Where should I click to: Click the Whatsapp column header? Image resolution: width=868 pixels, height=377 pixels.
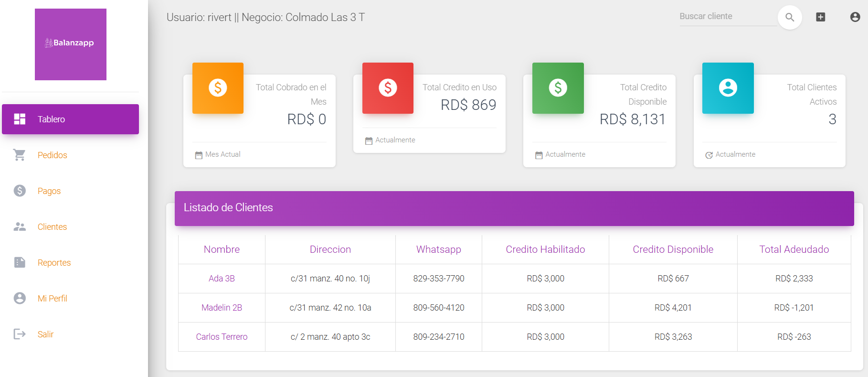[439, 249]
